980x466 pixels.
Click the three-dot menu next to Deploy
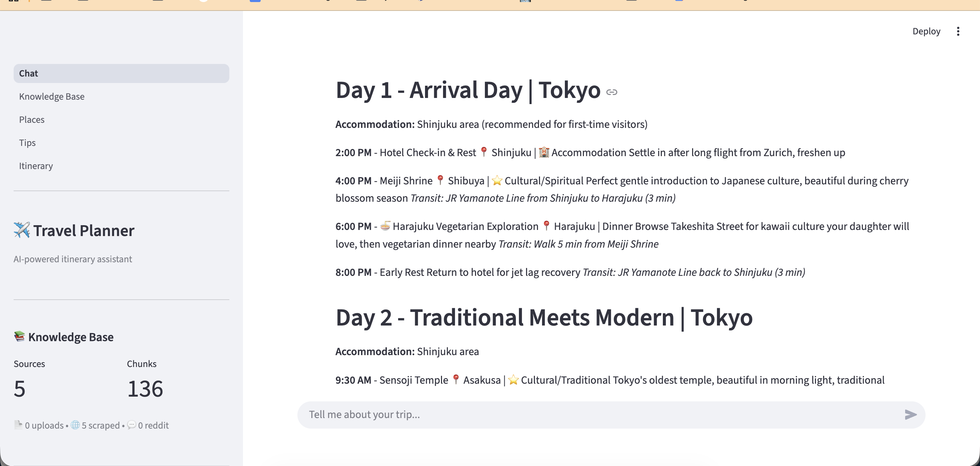click(958, 31)
